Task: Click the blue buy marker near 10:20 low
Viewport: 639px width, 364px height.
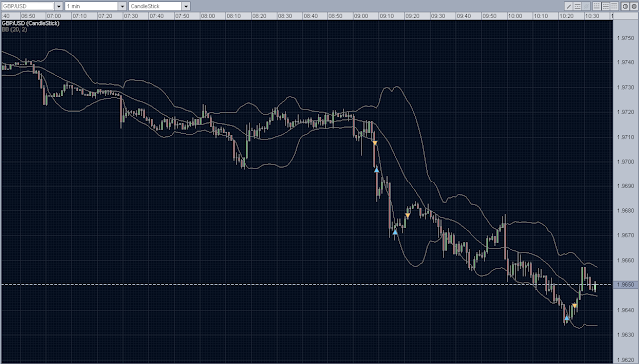Action: coord(566,318)
